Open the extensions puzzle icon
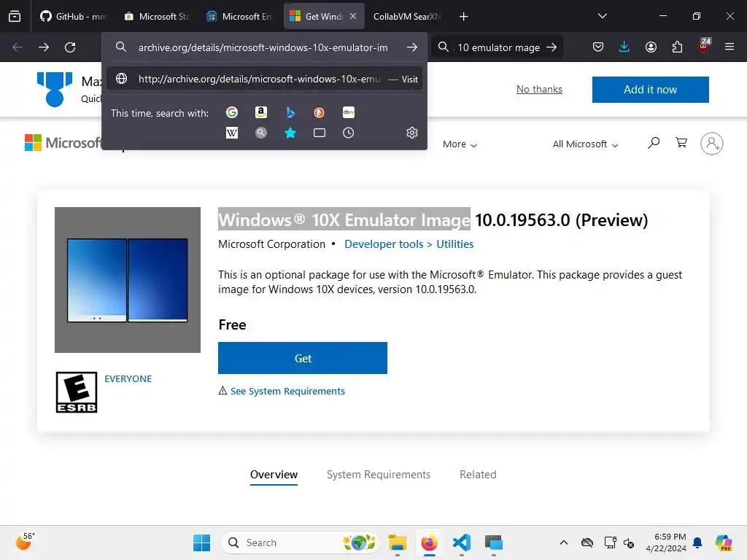Screen dimensions: 747x560 [x=677, y=47]
